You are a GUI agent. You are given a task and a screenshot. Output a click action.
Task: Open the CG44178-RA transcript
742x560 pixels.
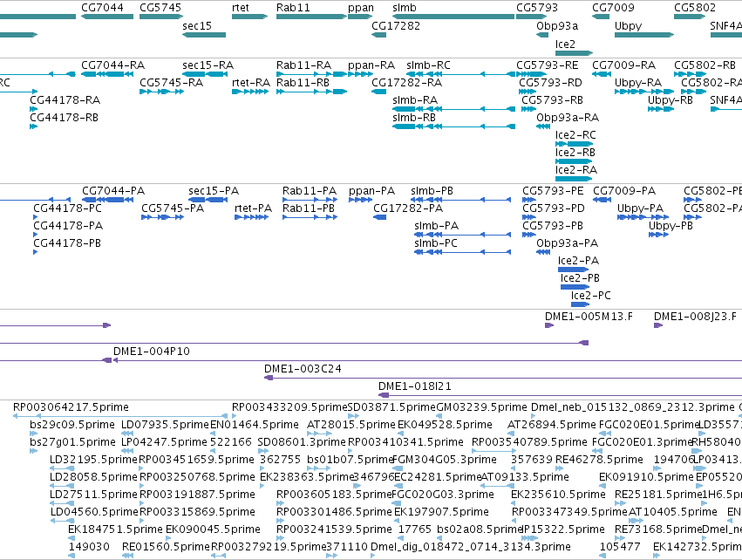pos(34,109)
